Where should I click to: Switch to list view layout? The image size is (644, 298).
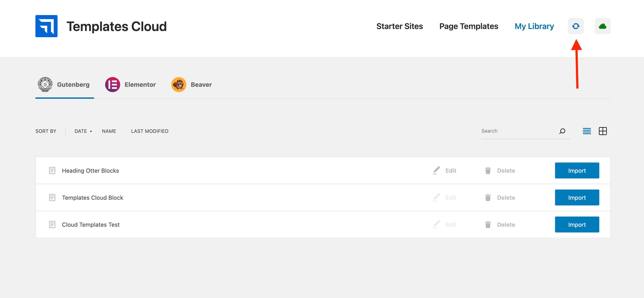(x=587, y=131)
